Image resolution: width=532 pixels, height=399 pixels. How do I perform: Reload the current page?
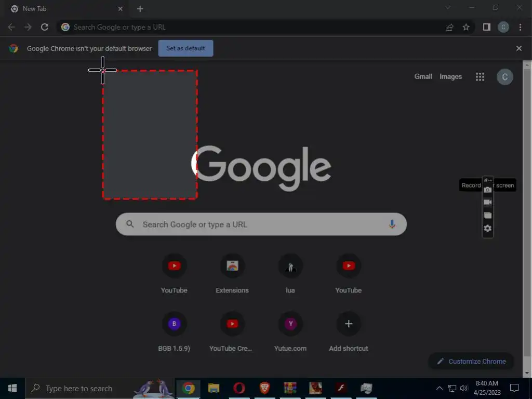click(45, 27)
